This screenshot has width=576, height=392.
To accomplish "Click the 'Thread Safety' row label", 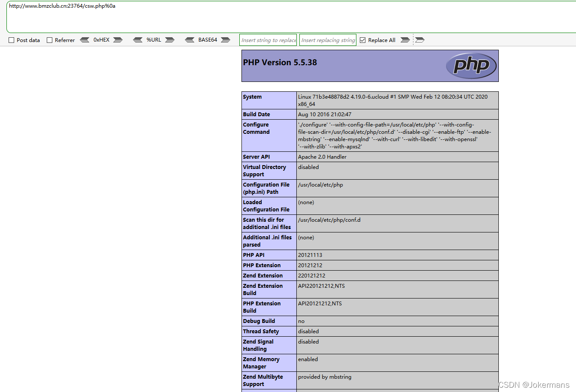I will pyautogui.click(x=261, y=332).
